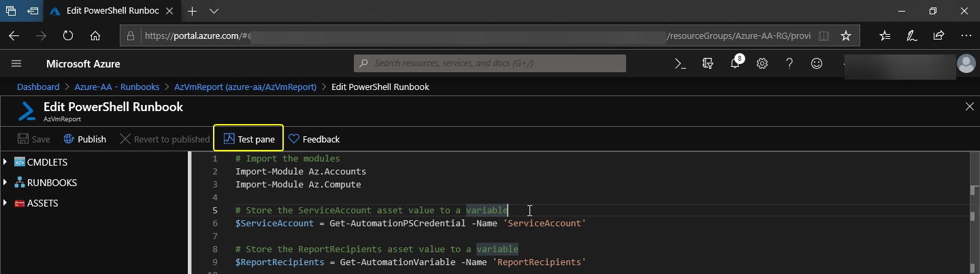980x274 pixels.
Task: Expand the ASSETS tree node
Action: [x=6, y=203]
